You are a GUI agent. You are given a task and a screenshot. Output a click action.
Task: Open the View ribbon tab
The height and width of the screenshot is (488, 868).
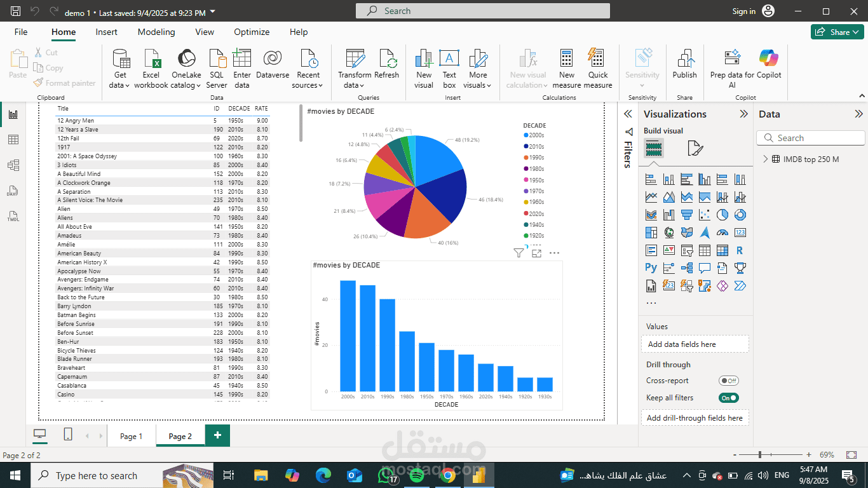point(205,32)
